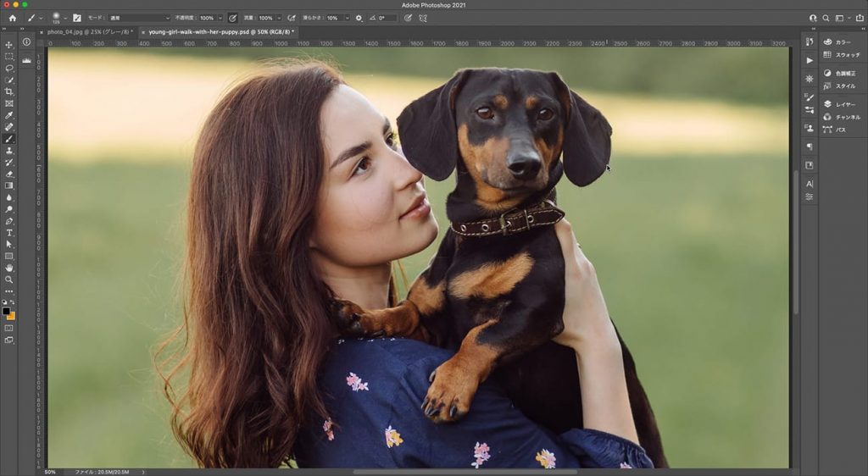Select the Move tool
This screenshot has width=868, height=476.
pyautogui.click(x=9, y=45)
